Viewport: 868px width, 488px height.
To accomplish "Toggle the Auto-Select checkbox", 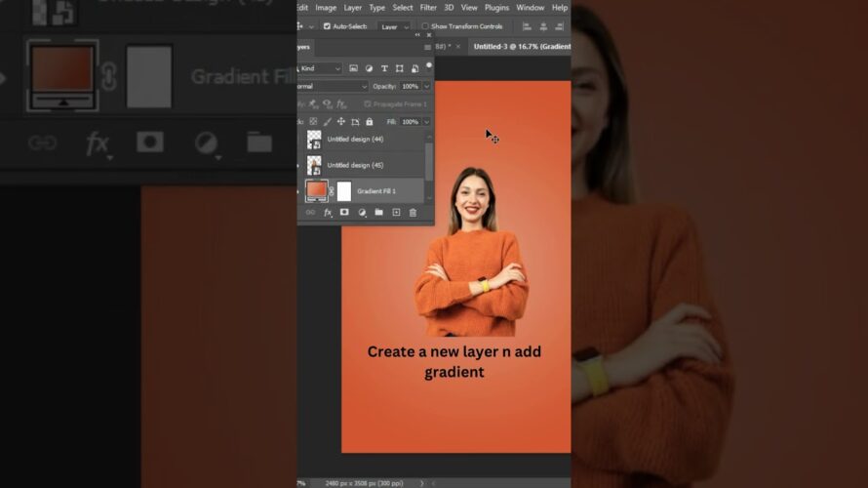I will pyautogui.click(x=327, y=26).
